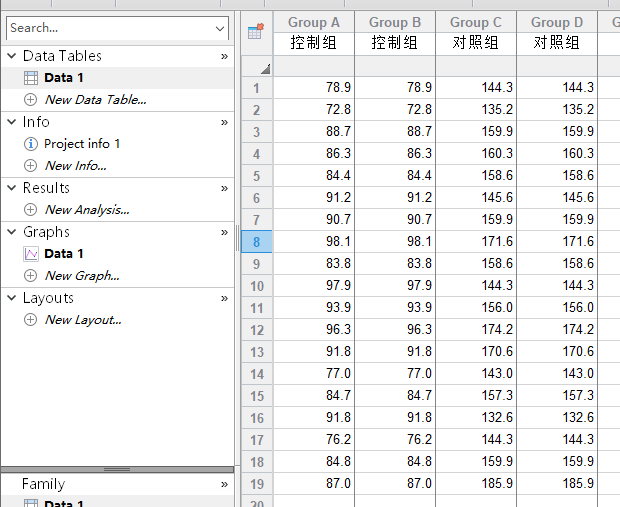
Task: Create a New Layout
Action: pos(83,320)
